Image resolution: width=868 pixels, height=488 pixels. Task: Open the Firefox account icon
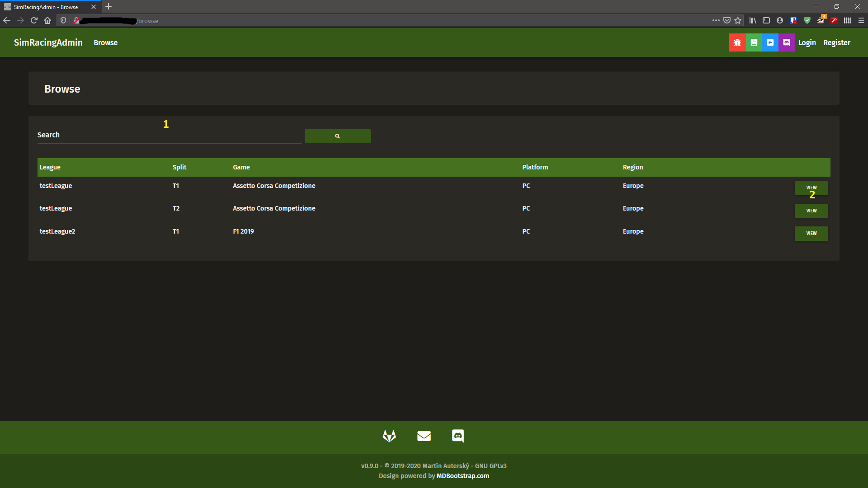[x=780, y=20]
